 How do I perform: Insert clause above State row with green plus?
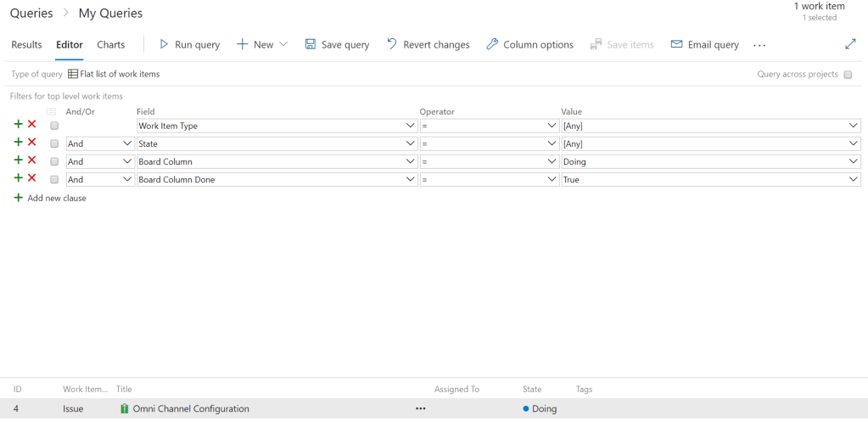pos(18,143)
